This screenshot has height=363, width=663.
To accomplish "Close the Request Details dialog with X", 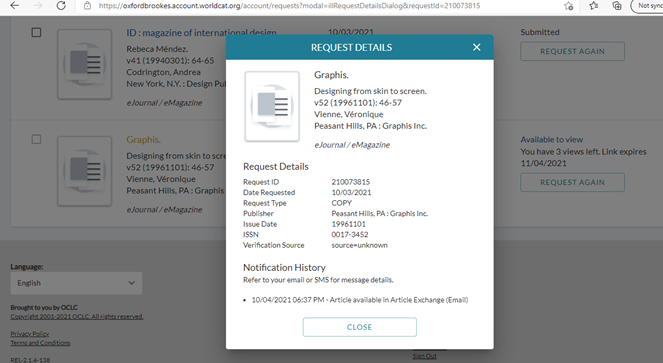I will click(x=477, y=47).
